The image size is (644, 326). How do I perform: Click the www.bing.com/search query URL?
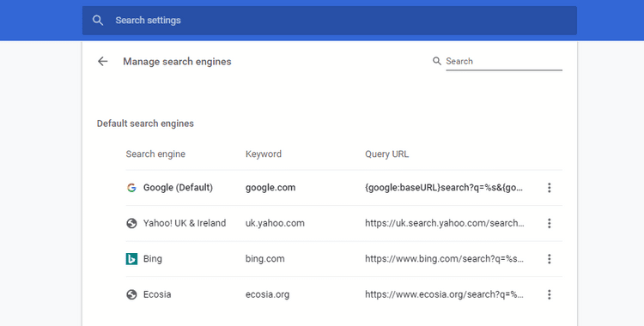pos(444,259)
